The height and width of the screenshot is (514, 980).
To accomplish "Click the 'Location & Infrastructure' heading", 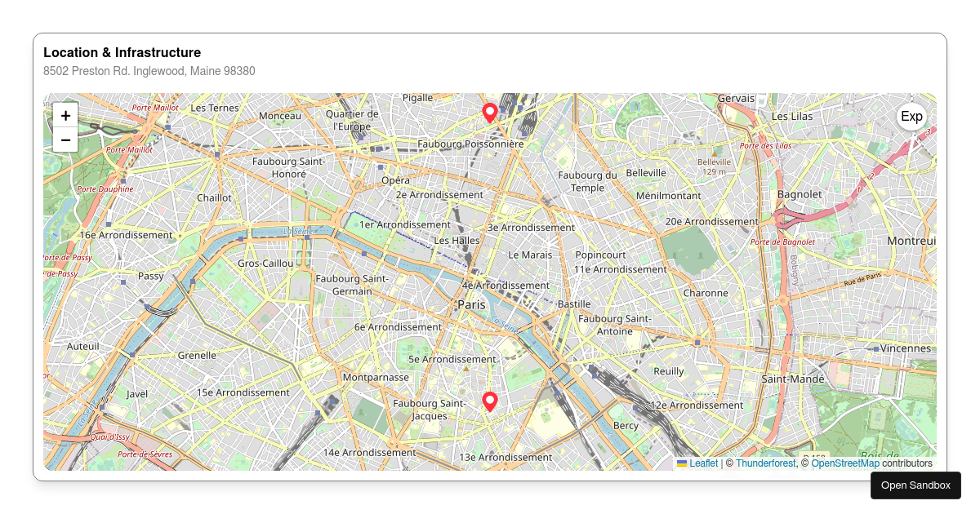I will [x=122, y=53].
